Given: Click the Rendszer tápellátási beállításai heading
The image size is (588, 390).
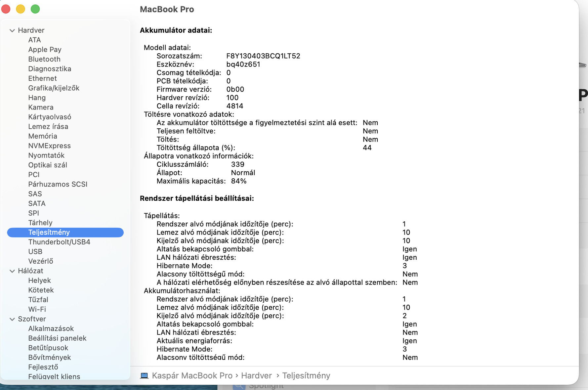Looking at the screenshot, I should [197, 198].
